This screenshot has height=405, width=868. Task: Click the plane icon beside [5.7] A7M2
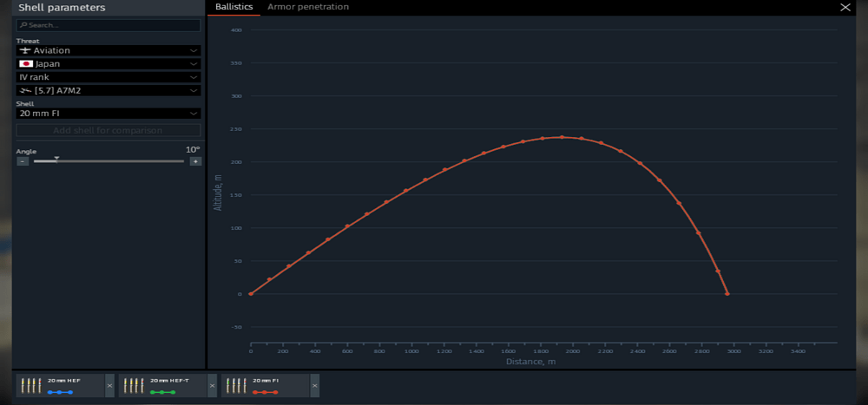[25, 90]
